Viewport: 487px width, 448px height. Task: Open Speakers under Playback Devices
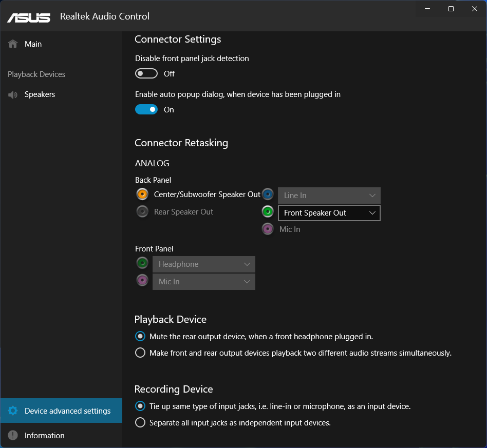click(x=40, y=94)
